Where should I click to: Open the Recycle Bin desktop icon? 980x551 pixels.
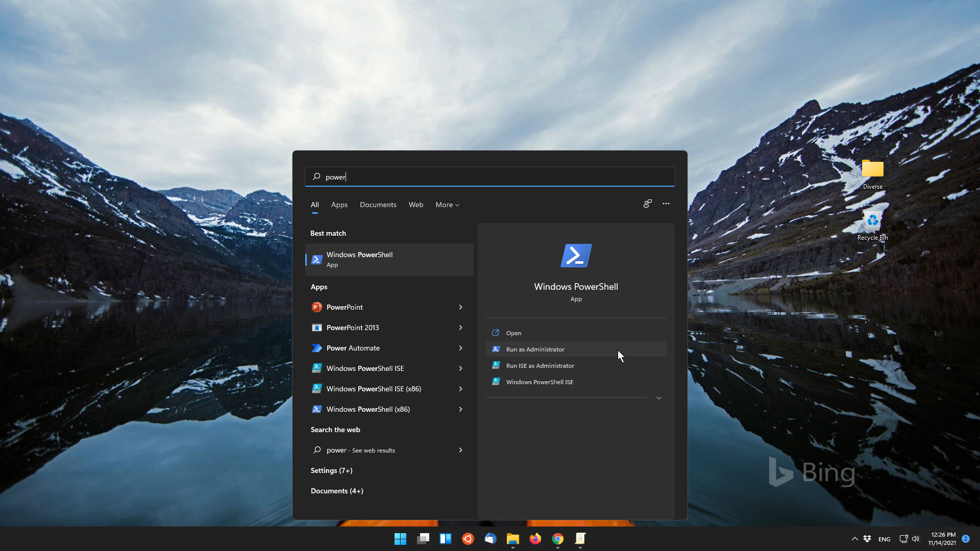click(x=873, y=226)
